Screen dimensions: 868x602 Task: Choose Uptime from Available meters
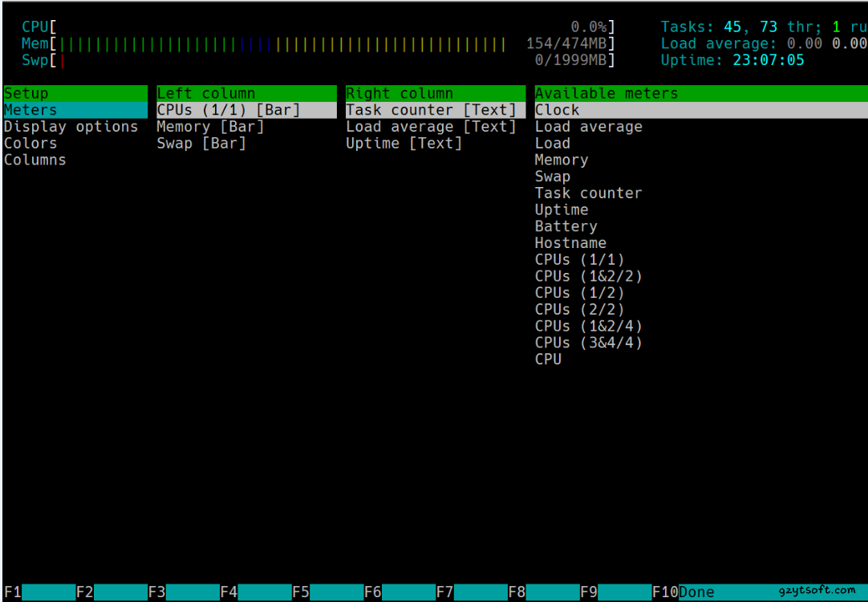pyautogui.click(x=562, y=209)
